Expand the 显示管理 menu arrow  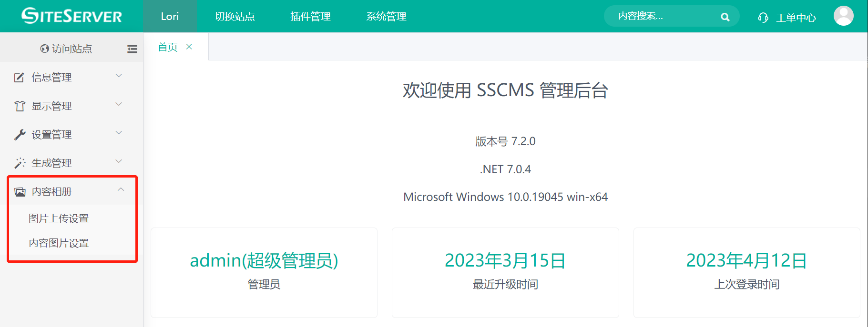coord(119,104)
